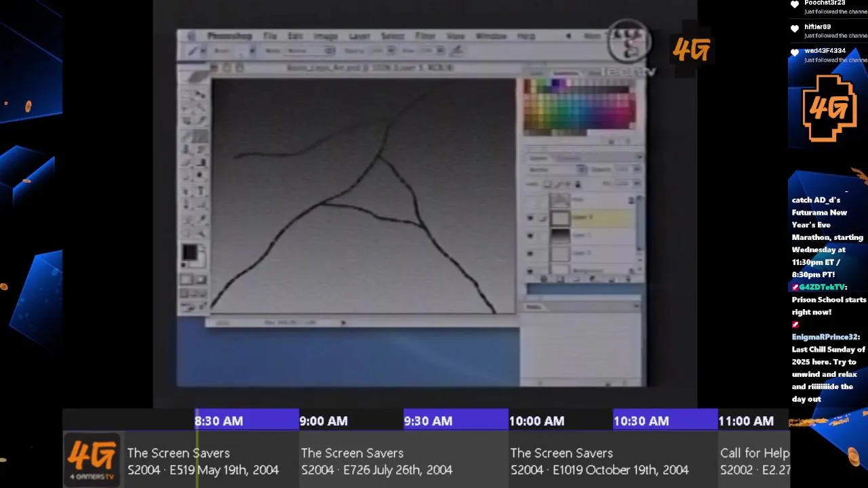
Task: Click the 10:30 AM timeline marker
Action: [x=641, y=421]
